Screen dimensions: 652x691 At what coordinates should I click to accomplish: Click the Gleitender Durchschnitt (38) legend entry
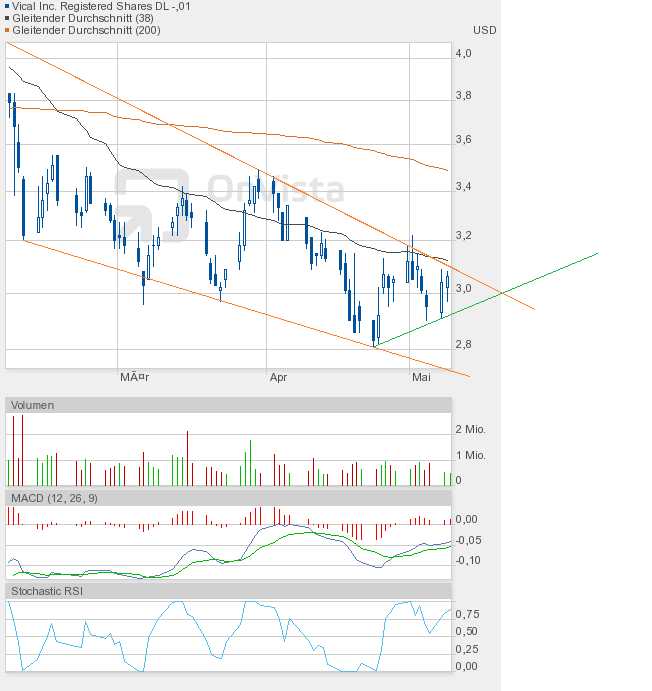[83, 18]
